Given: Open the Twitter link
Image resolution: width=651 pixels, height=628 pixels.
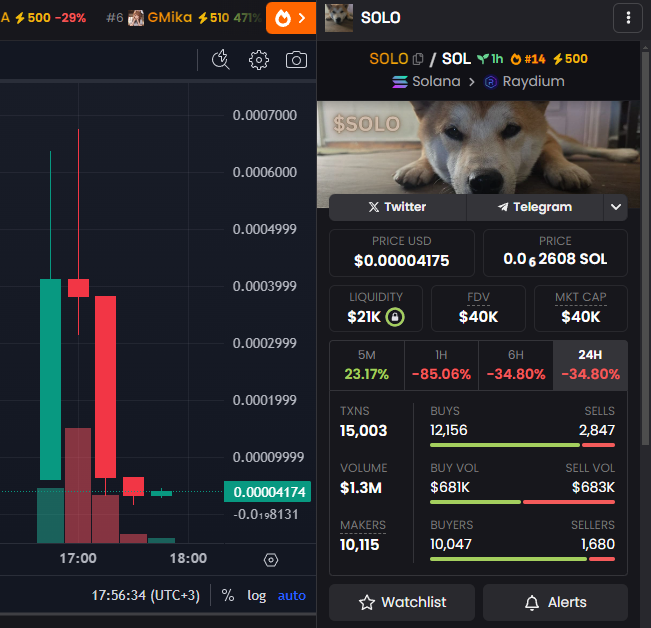Looking at the screenshot, I should point(398,207).
